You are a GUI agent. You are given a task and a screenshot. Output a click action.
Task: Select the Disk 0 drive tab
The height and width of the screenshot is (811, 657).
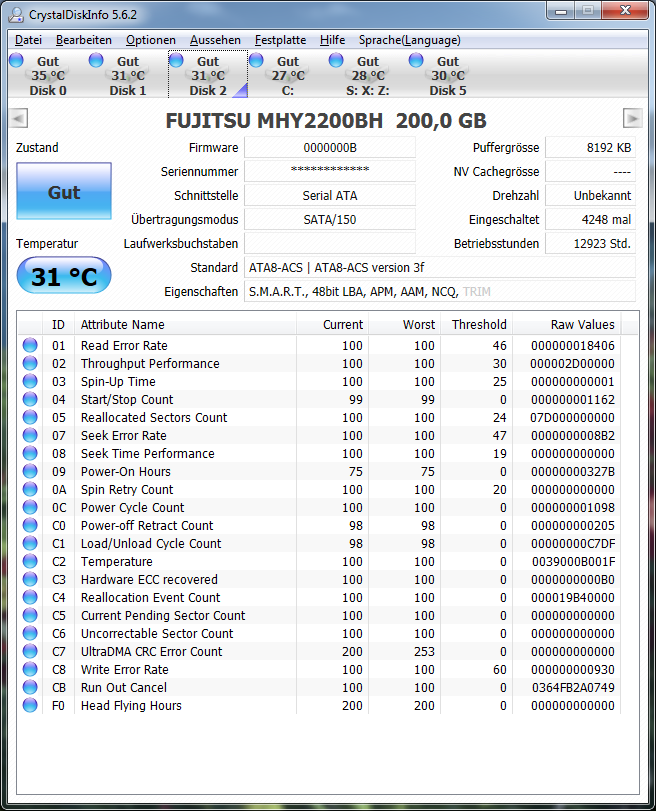(x=48, y=76)
